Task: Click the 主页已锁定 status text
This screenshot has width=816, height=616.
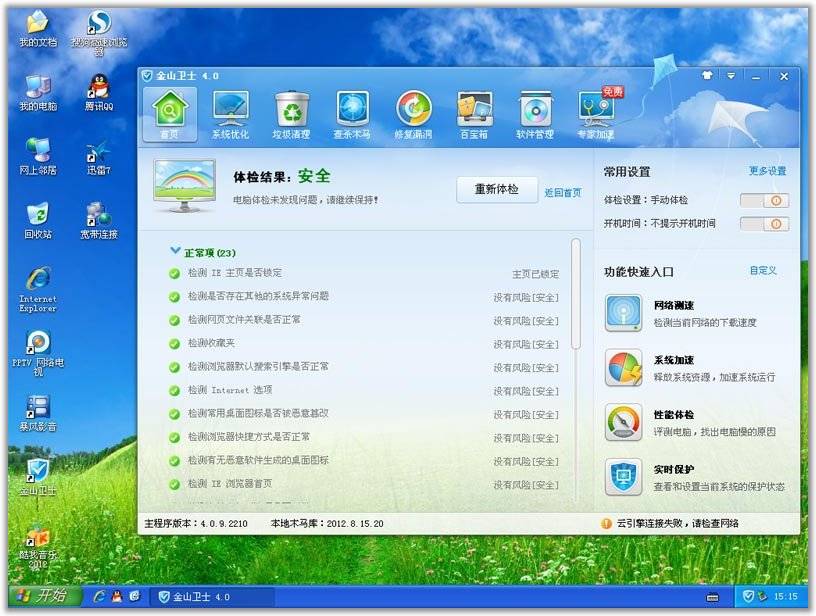Action: (536, 274)
